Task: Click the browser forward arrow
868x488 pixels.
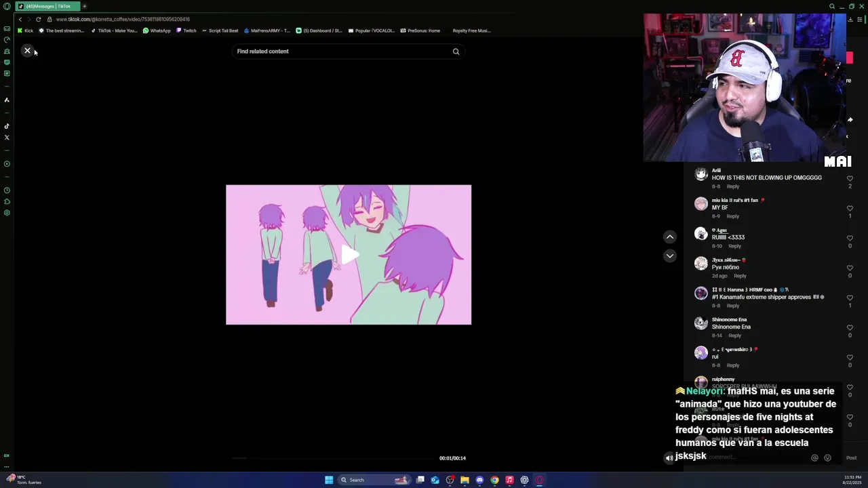Action: [29, 20]
